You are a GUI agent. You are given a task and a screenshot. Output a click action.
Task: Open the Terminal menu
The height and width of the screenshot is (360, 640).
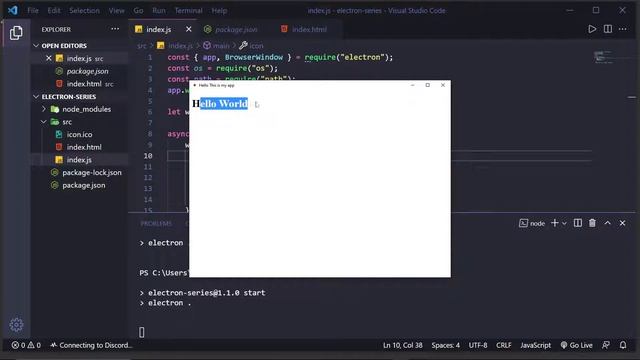(188, 11)
